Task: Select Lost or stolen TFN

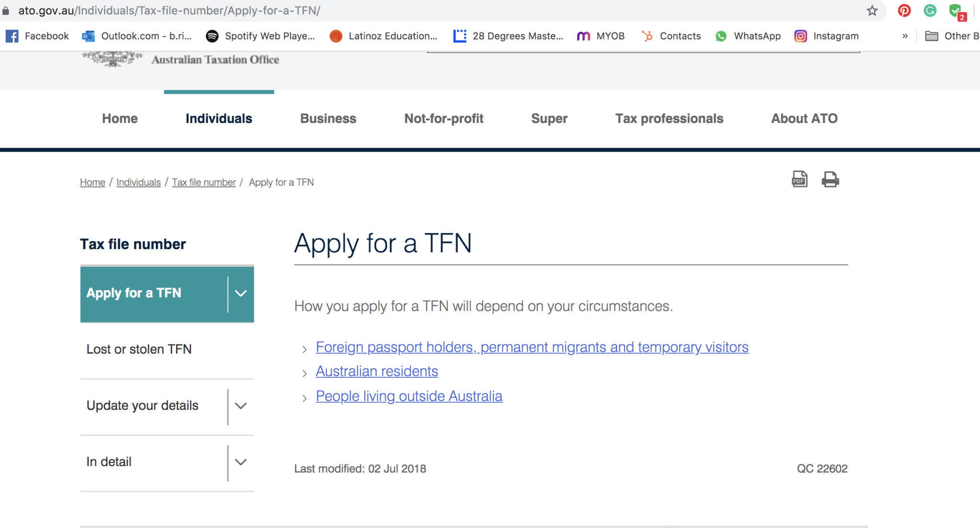Action: click(140, 349)
